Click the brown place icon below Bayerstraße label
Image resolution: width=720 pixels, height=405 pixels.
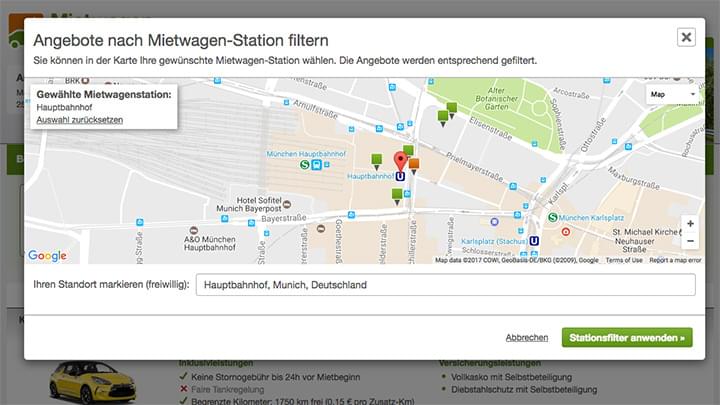(x=321, y=228)
